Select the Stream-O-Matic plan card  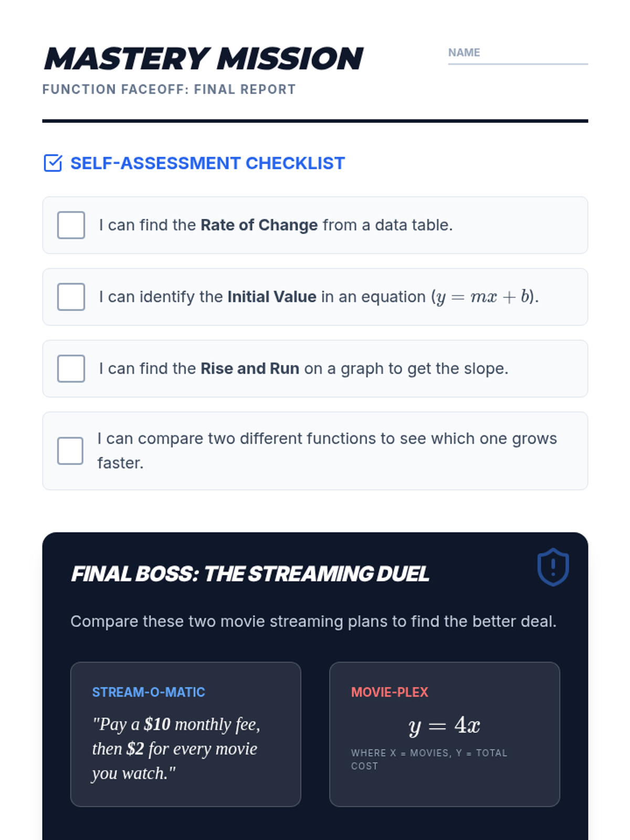(186, 734)
